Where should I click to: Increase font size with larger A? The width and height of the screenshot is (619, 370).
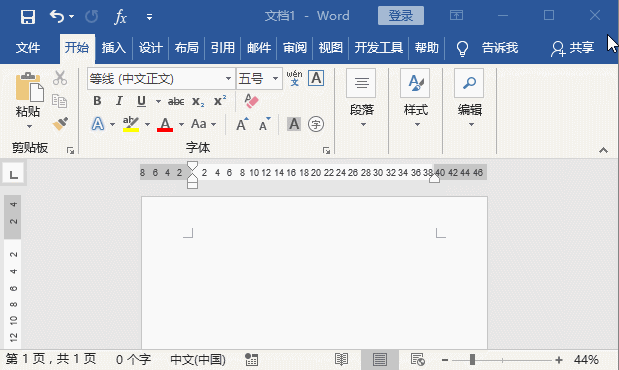tap(242, 124)
